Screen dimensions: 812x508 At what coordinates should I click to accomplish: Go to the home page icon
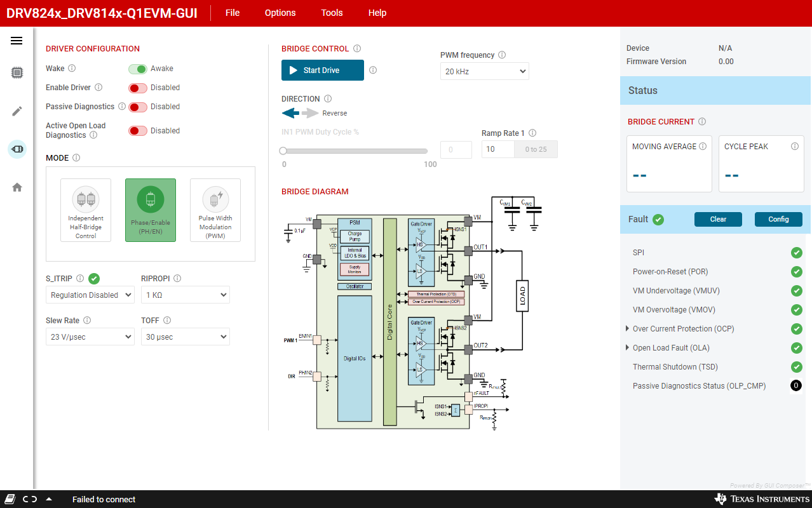(x=17, y=187)
